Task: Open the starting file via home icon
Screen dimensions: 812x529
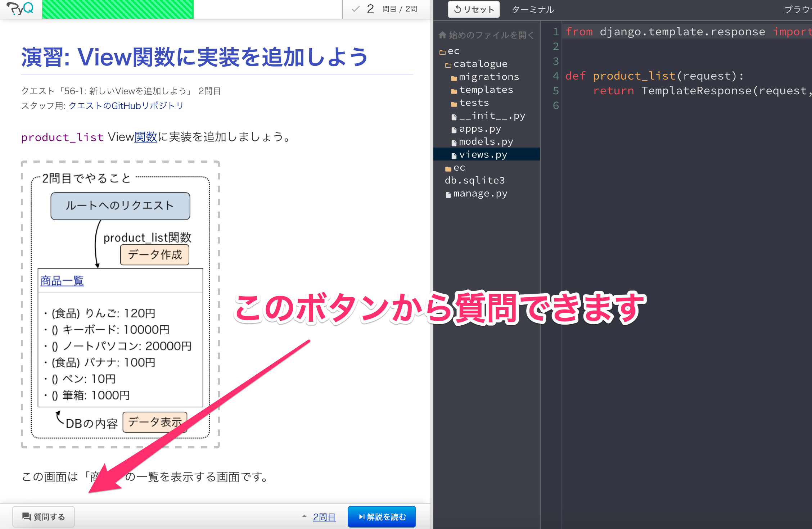Action: coord(442,35)
